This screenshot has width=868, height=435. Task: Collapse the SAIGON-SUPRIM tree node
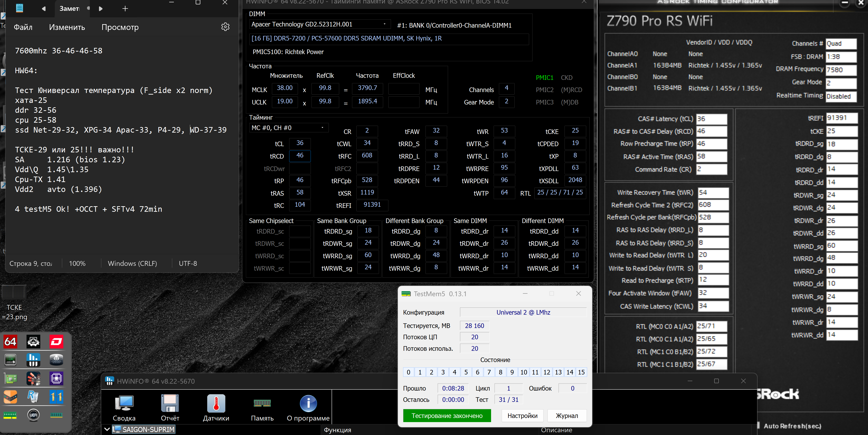(107, 429)
